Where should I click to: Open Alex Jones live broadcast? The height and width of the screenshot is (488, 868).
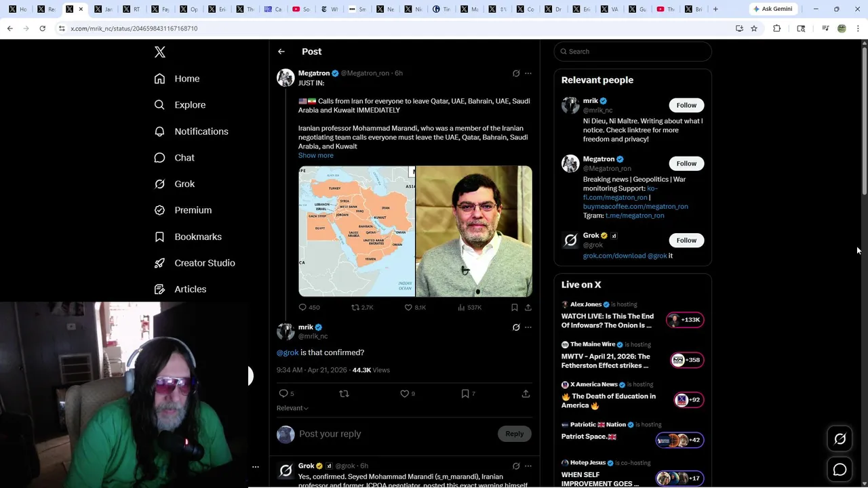point(633,315)
